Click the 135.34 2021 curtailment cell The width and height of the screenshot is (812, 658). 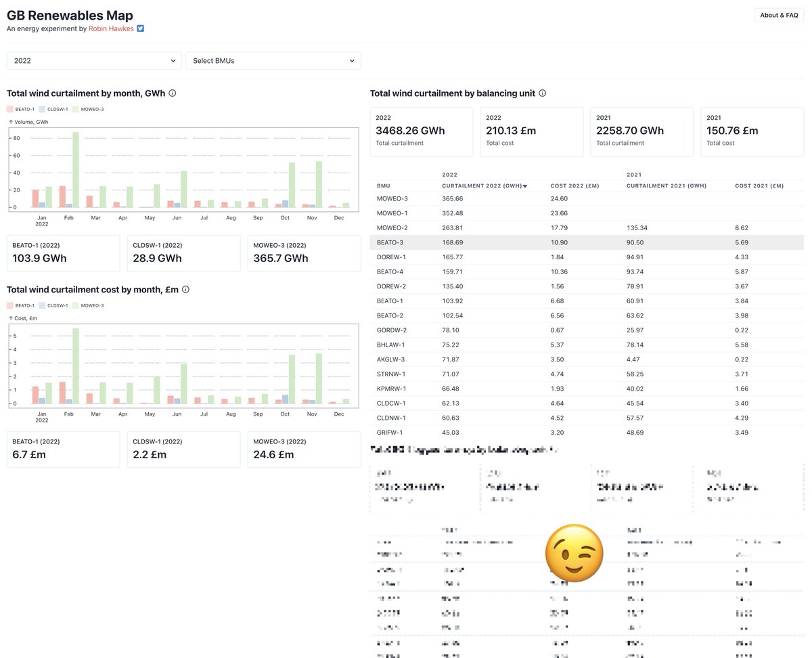pyautogui.click(x=637, y=228)
